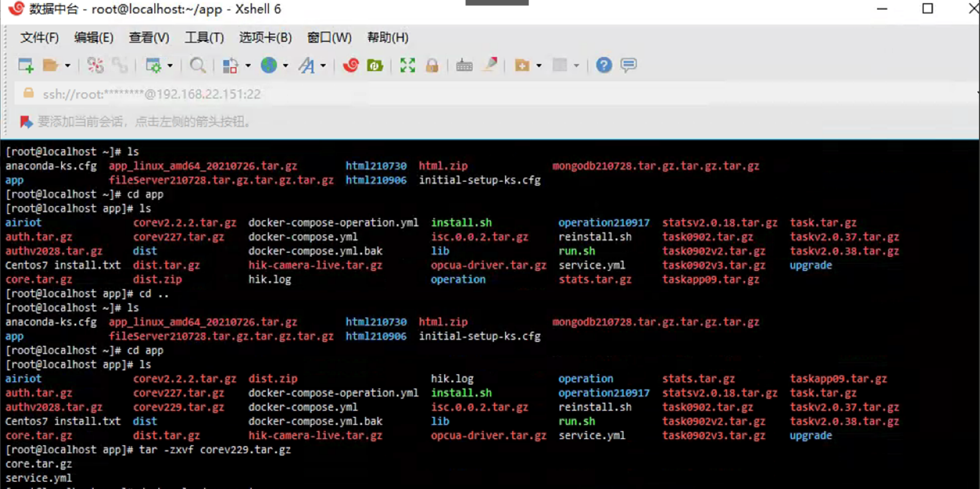Open the 工具(T) menu

(x=204, y=37)
